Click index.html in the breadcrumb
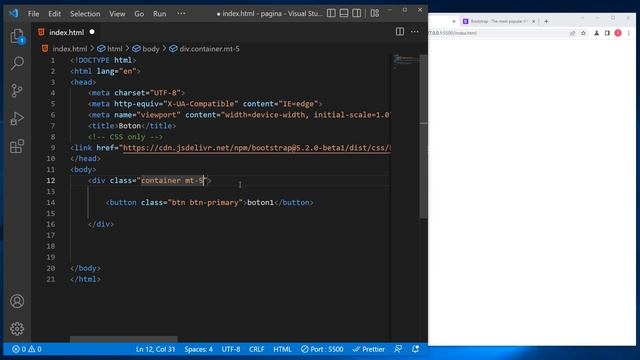The width and height of the screenshot is (640, 360). tap(70, 49)
